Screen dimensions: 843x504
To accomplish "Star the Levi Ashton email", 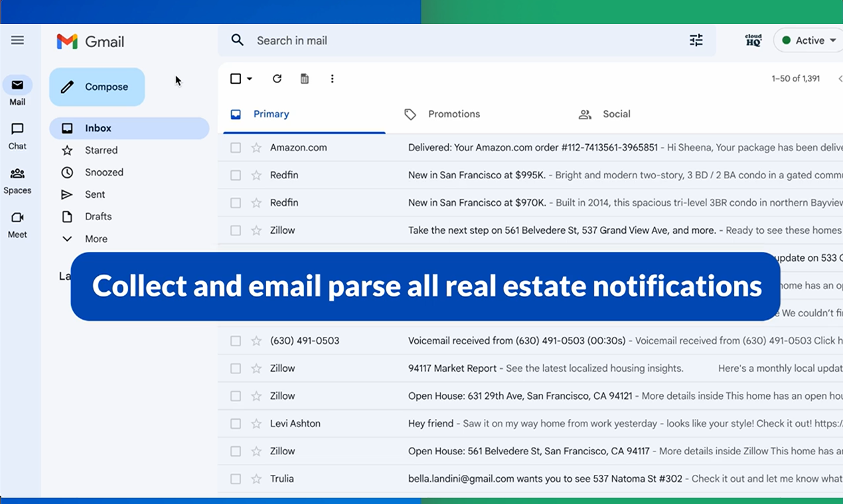I will [x=256, y=423].
